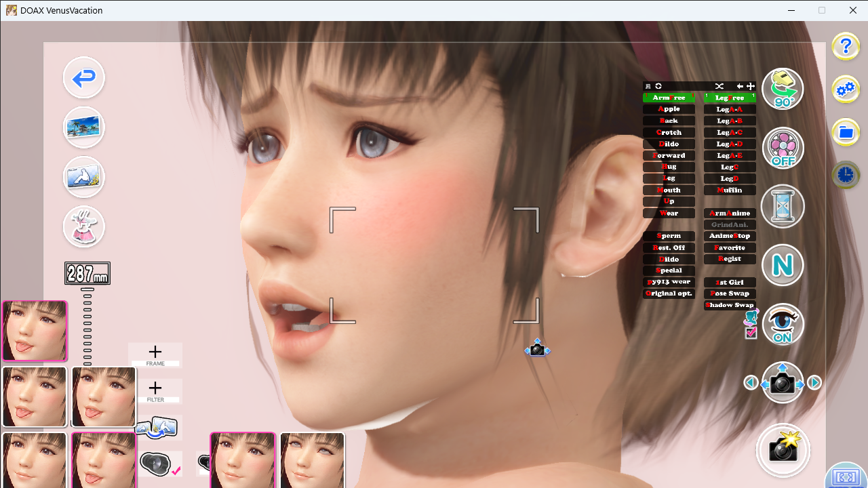The width and height of the screenshot is (868, 488).
Task: Click the screen icon in bottom-right corner
Action: pyautogui.click(x=846, y=477)
